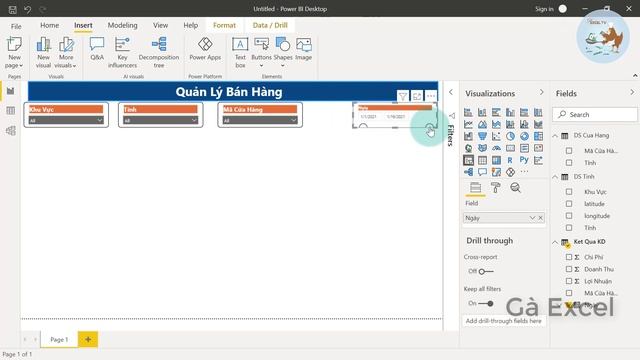
Task: Select the donut chart visual
Action: (x=524, y=136)
